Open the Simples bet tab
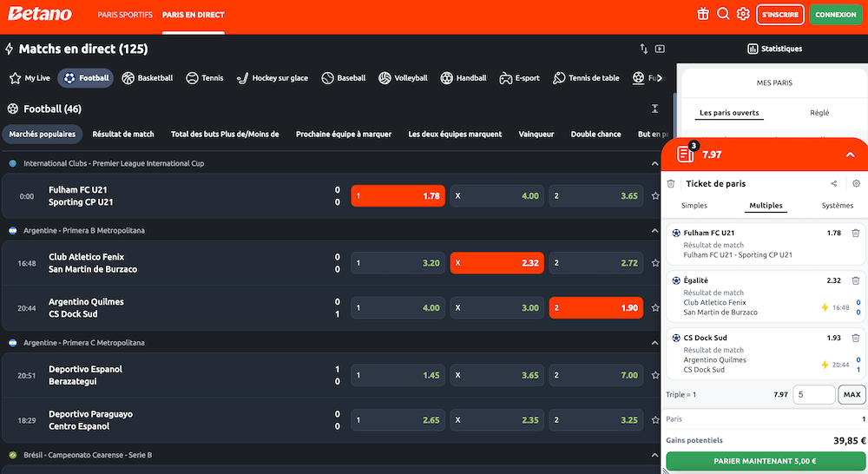This screenshot has width=868, height=474. click(x=694, y=206)
